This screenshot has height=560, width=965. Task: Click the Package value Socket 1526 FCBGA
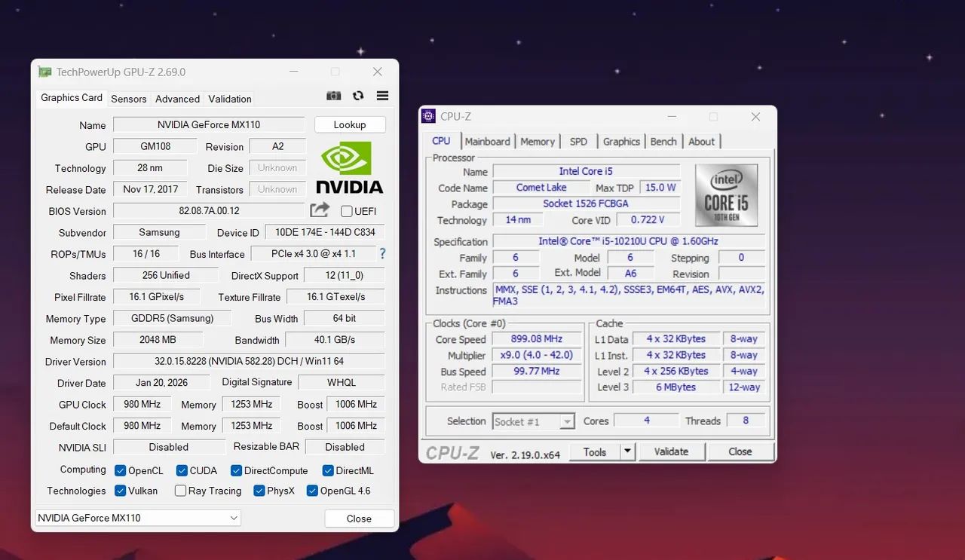(586, 203)
